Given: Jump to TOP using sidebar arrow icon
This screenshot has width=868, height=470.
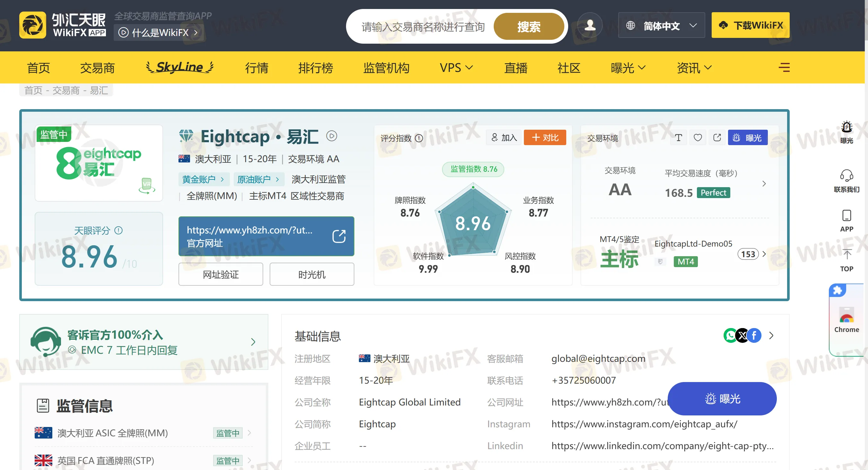Looking at the screenshot, I should 847,255.
